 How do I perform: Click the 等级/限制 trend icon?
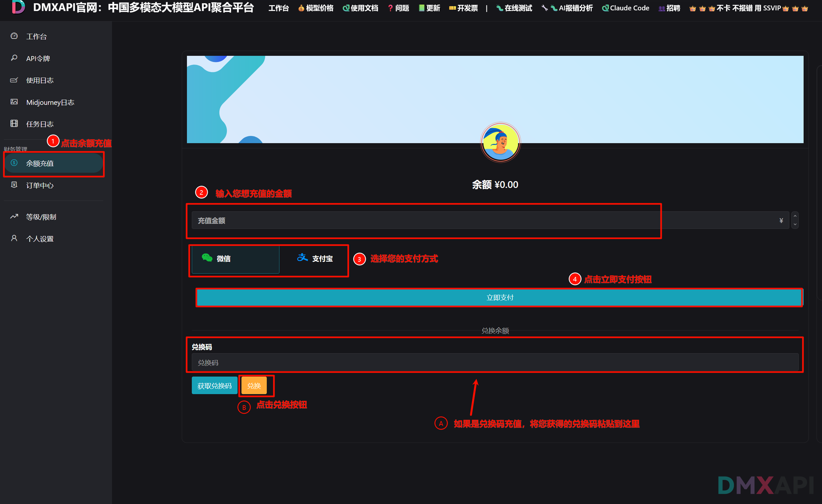coord(14,216)
